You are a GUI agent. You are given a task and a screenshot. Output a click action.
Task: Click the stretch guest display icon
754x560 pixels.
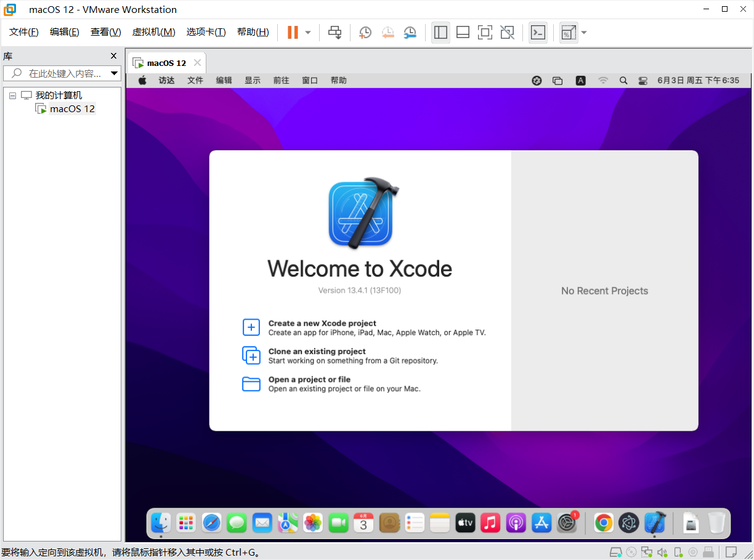click(x=568, y=33)
